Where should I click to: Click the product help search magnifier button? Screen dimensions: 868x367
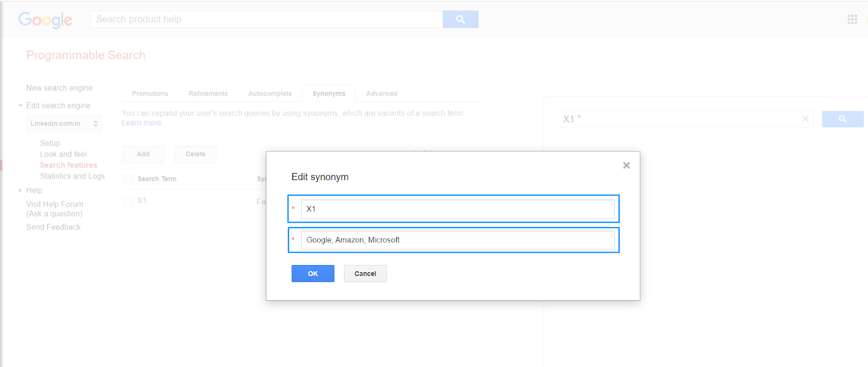[460, 20]
